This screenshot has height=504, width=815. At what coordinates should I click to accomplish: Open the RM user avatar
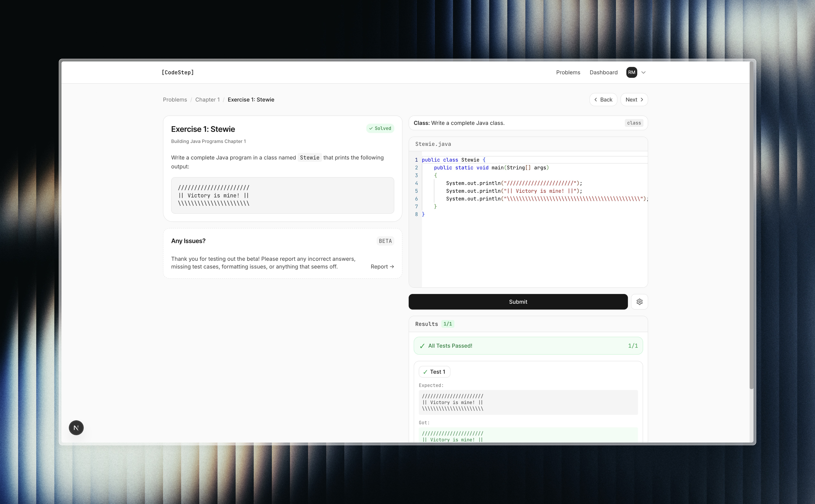pyautogui.click(x=632, y=72)
